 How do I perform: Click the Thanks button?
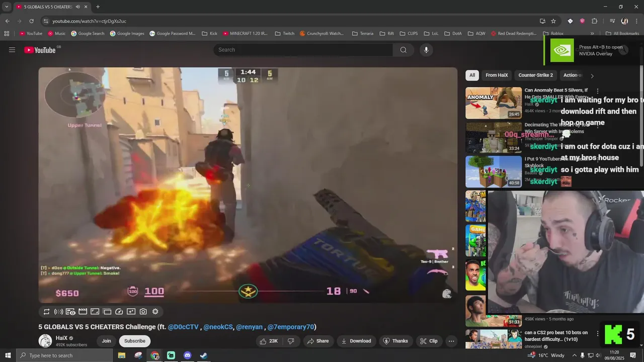[x=395, y=341]
